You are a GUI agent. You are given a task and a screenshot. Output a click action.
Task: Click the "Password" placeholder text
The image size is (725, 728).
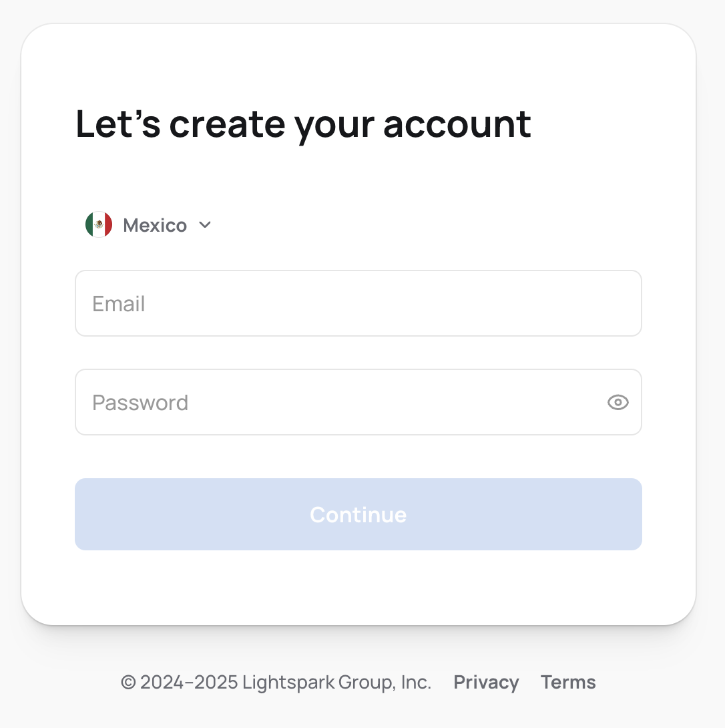pos(140,403)
